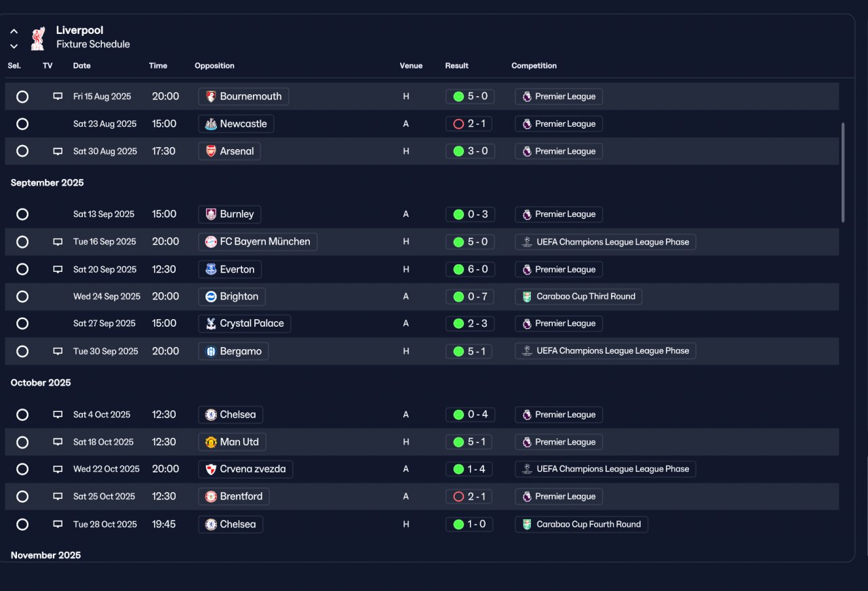Click the TV icon on Bournemouth fixture row
The width and height of the screenshot is (868, 591).
tap(58, 96)
